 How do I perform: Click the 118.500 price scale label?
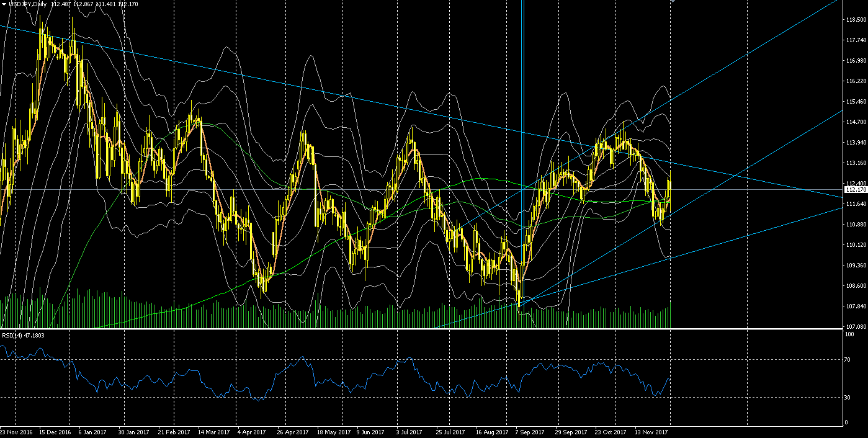coord(855,20)
